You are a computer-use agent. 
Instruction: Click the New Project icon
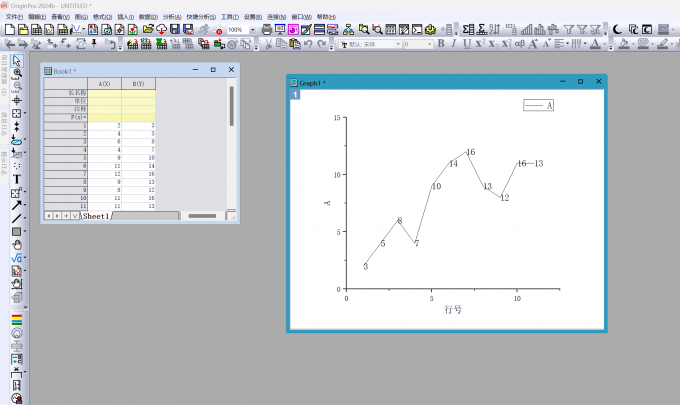[10, 29]
